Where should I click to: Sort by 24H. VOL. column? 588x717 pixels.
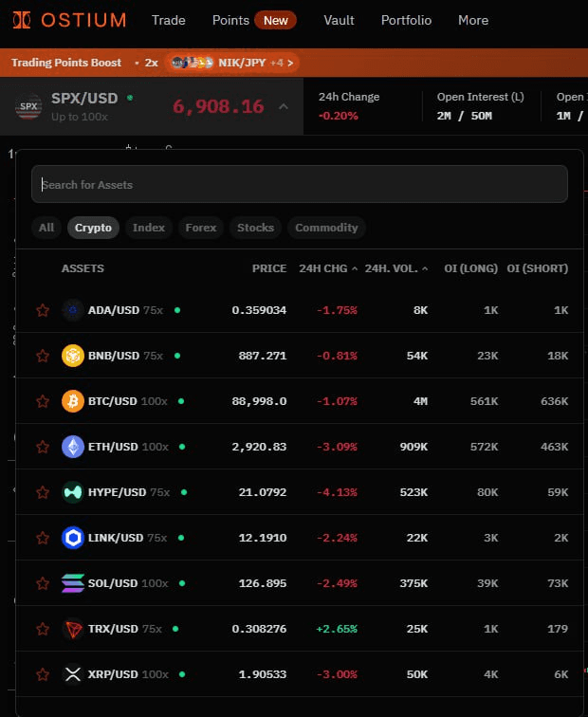395,268
